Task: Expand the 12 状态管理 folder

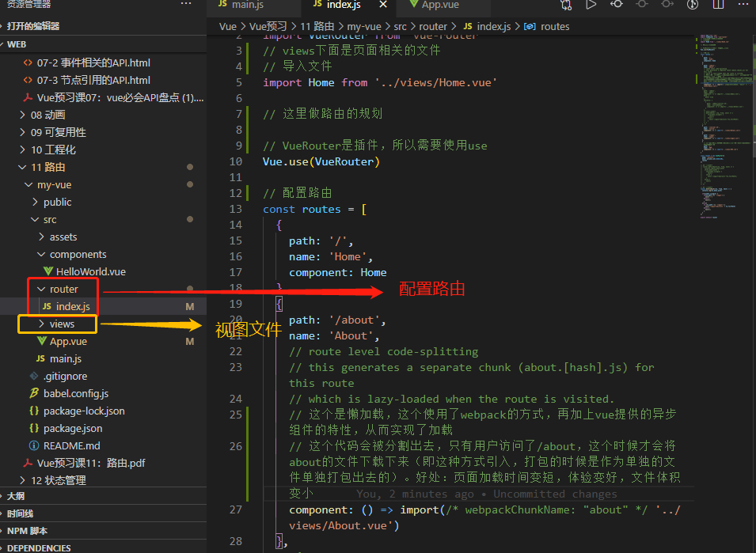Action: 22,480
